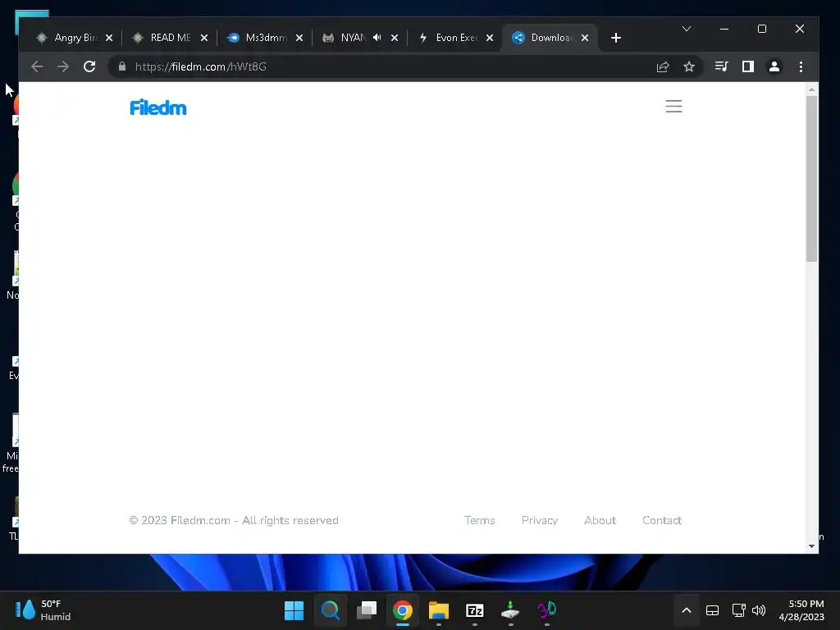Bookmark this page with star
The height and width of the screenshot is (630, 840).
(689, 66)
